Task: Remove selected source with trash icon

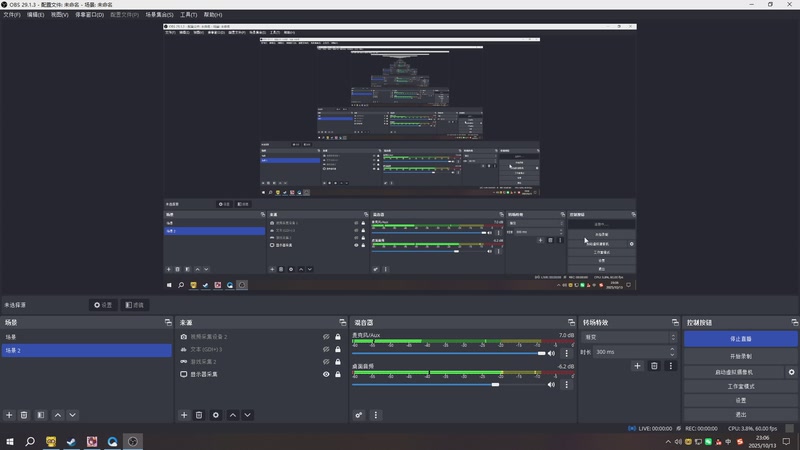Action: tap(199, 415)
